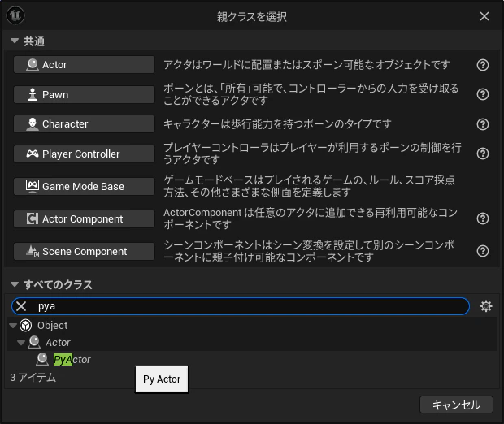The height and width of the screenshot is (424, 504).
Task: Click the PyActor class icon
Action: pyautogui.click(x=42, y=360)
